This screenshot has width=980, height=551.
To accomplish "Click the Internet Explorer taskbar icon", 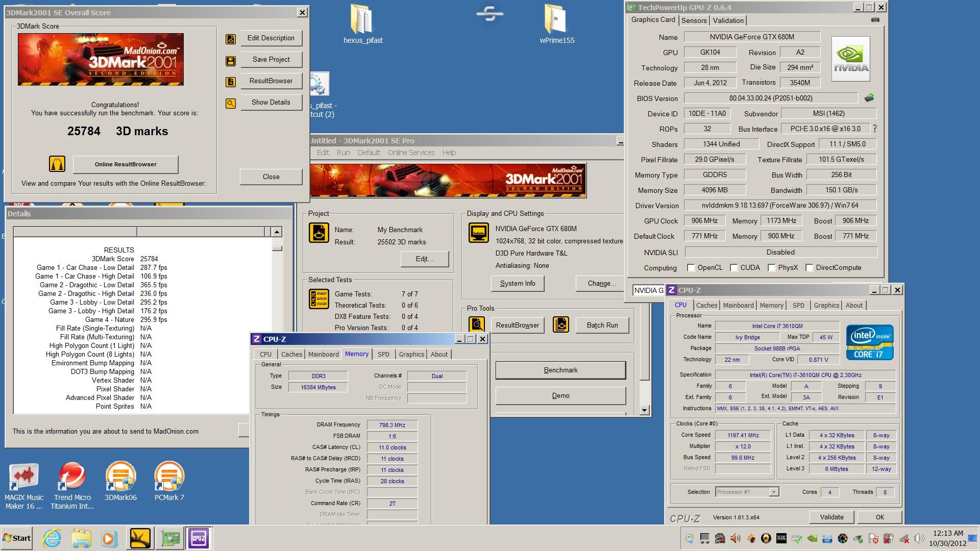I will [x=52, y=538].
